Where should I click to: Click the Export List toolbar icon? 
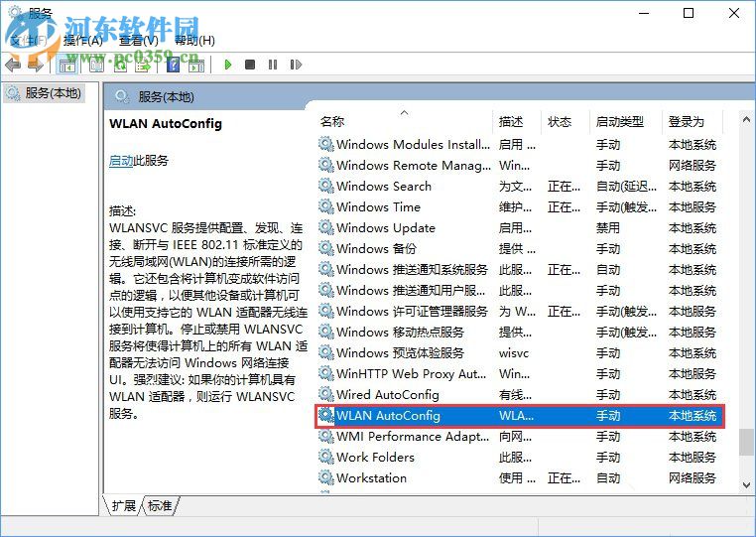(144, 65)
